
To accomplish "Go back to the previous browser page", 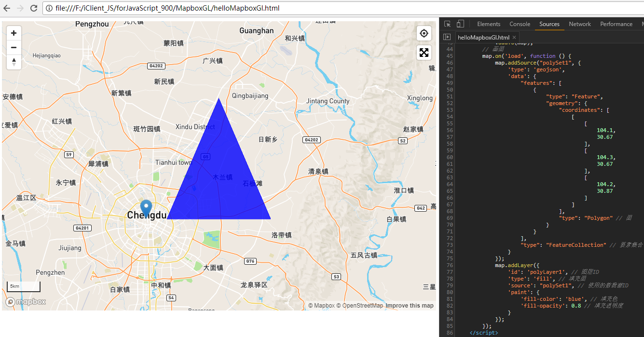I will pyautogui.click(x=7, y=8).
